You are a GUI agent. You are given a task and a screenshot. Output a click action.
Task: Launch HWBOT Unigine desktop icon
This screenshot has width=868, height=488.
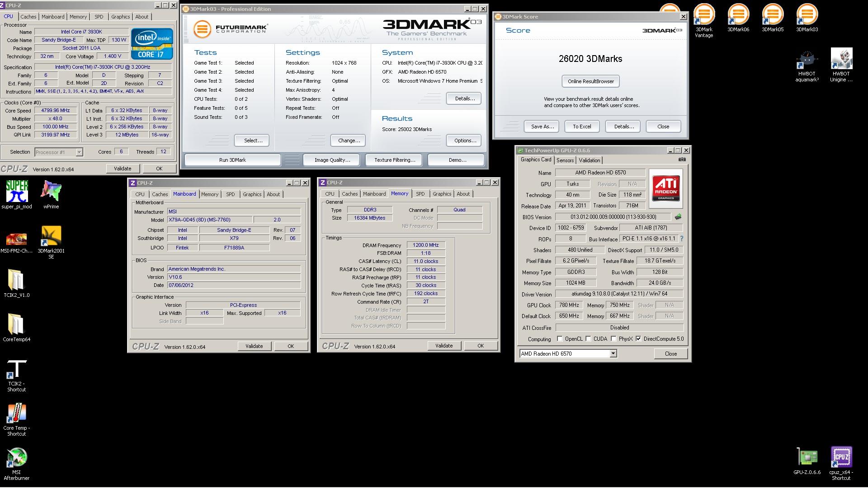pyautogui.click(x=841, y=66)
